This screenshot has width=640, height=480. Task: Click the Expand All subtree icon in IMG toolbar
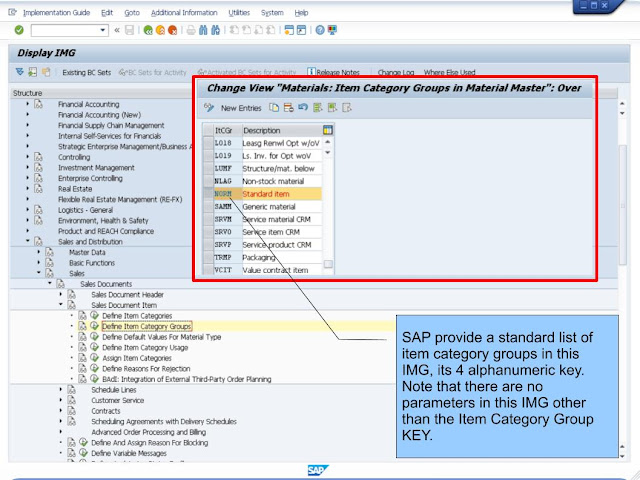(19, 72)
